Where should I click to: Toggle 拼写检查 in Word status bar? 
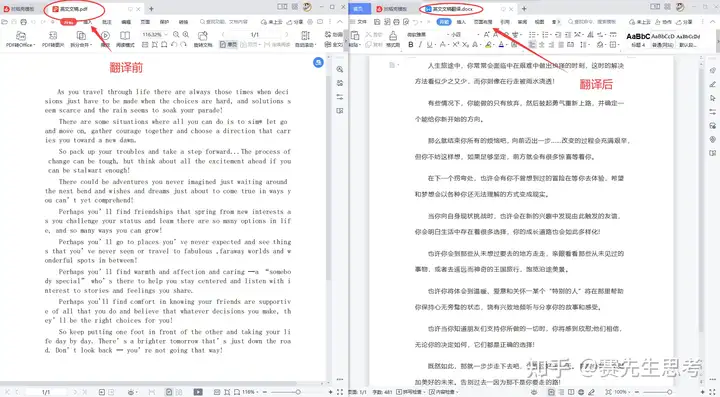coord(411,392)
